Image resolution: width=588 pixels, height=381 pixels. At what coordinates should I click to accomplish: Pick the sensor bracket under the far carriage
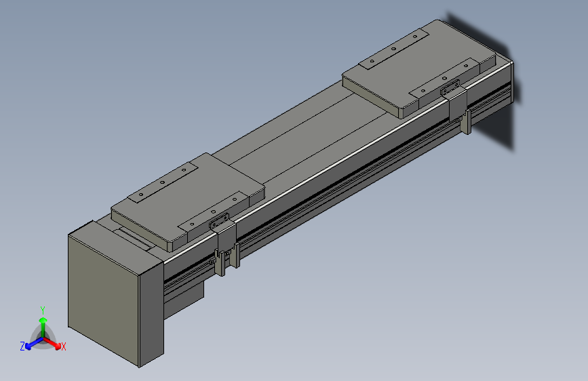tap(458, 106)
